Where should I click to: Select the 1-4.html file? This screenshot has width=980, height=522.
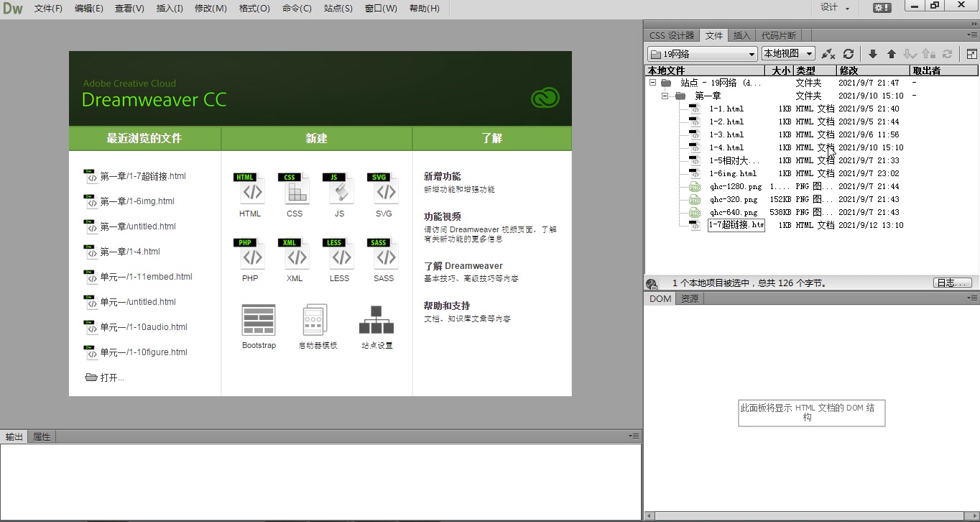pyautogui.click(x=726, y=147)
